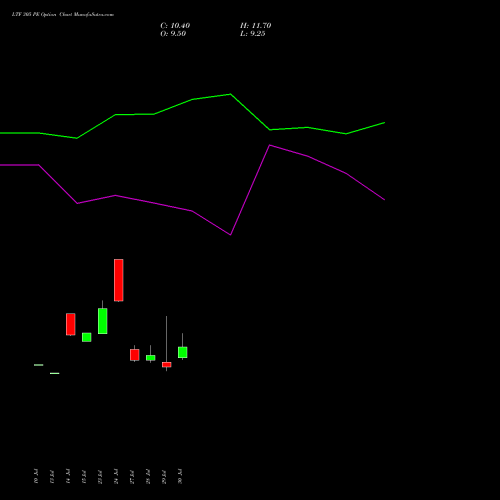
Task: Select the last green candle above 30 Jul
Action: pyautogui.click(x=183, y=352)
